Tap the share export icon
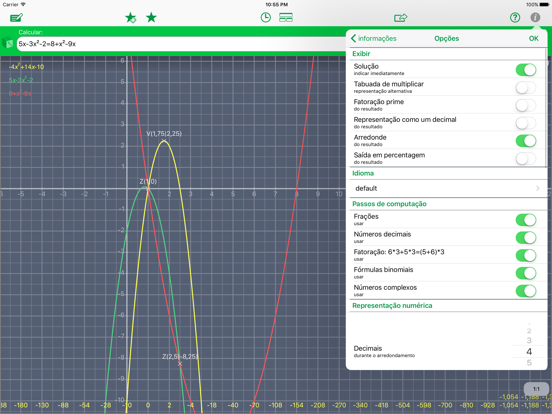This screenshot has width=552, height=414. click(400, 18)
